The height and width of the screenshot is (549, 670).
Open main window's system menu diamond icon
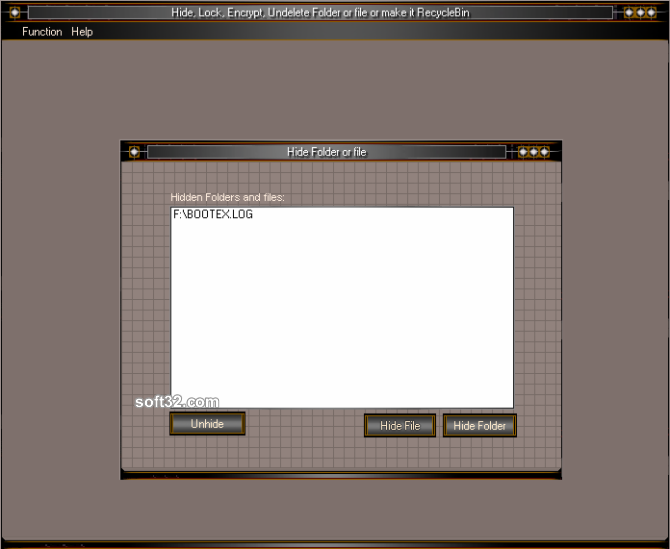[15, 12]
